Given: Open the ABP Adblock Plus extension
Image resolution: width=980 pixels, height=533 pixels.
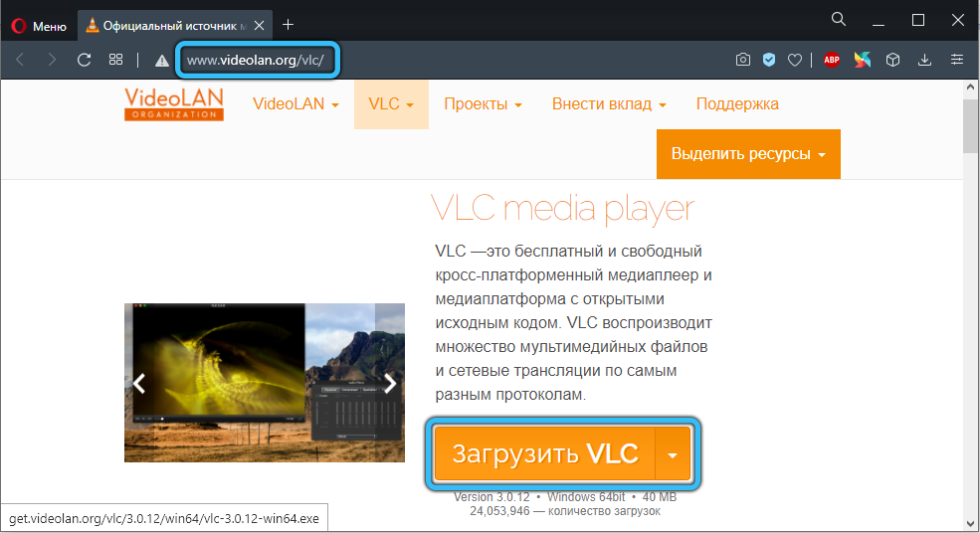Looking at the screenshot, I should [831, 60].
